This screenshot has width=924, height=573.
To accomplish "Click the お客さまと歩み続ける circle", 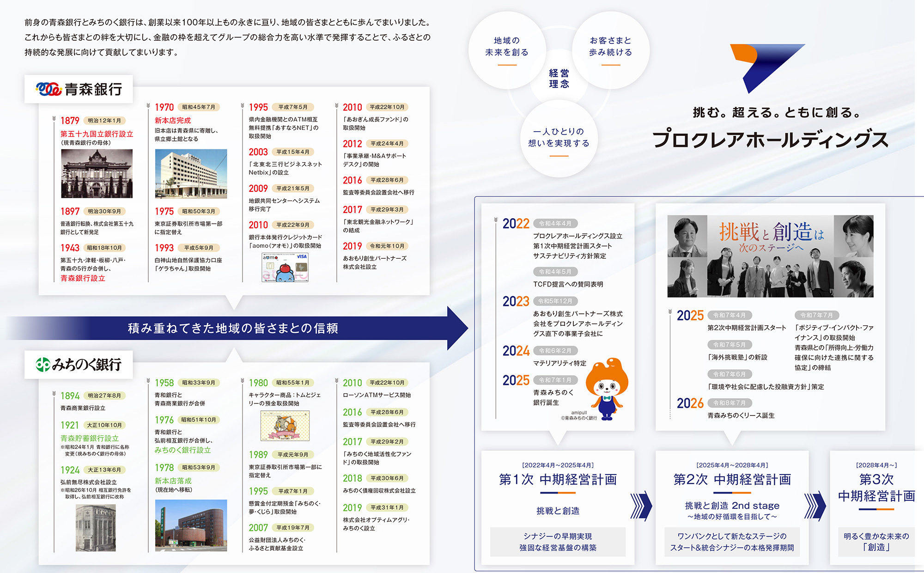I will pos(610,50).
